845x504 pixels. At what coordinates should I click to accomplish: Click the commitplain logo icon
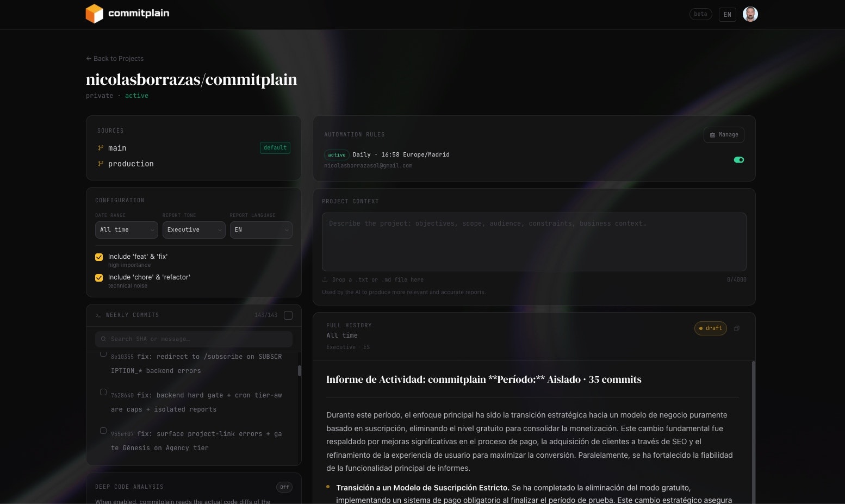(x=94, y=14)
